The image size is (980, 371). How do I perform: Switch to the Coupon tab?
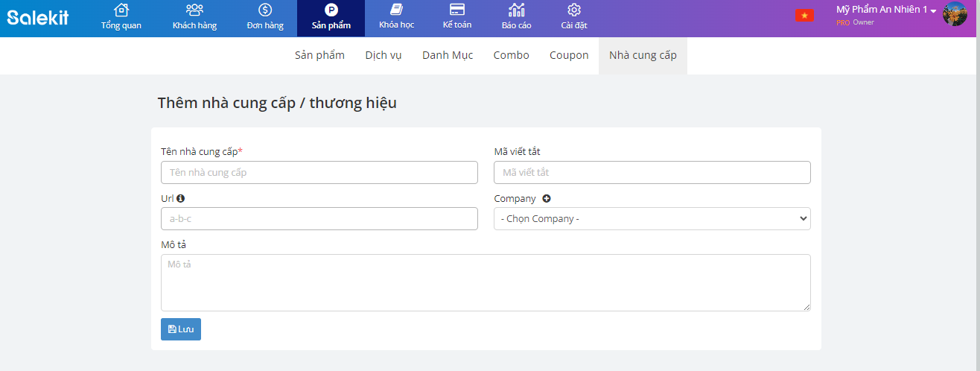(569, 55)
